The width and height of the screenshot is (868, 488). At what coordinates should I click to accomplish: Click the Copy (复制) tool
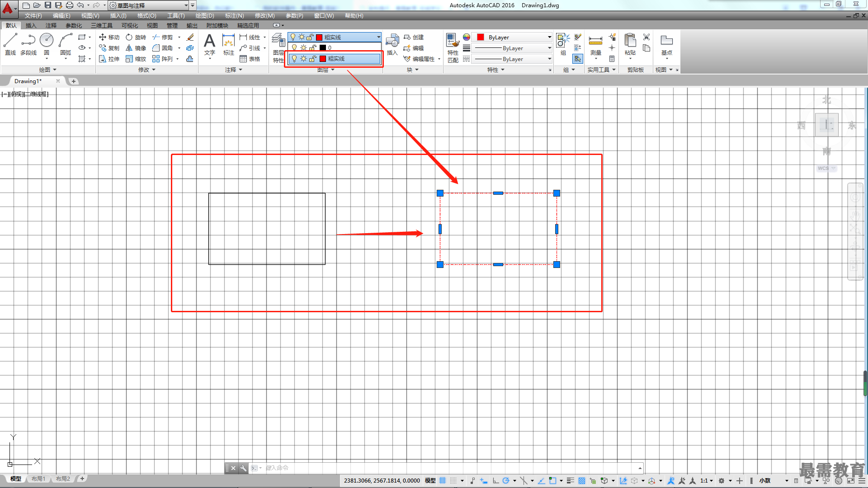109,48
